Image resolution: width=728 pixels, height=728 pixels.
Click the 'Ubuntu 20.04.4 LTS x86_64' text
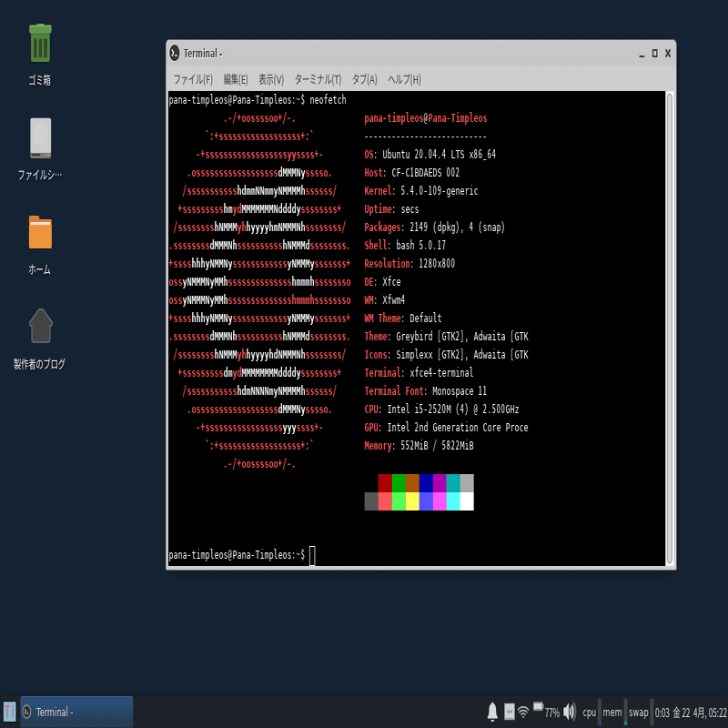click(439, 155)
